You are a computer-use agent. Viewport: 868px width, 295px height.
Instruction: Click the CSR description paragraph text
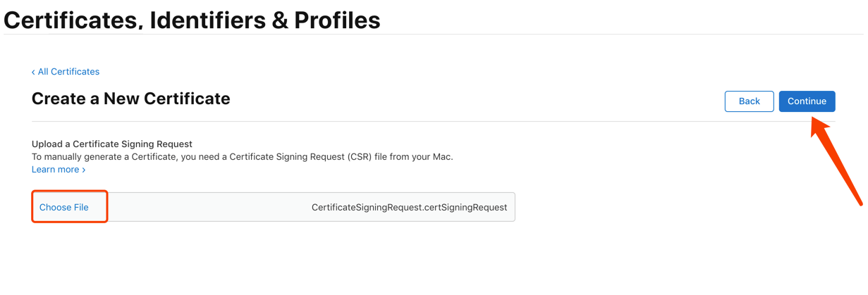click(243, 156)
